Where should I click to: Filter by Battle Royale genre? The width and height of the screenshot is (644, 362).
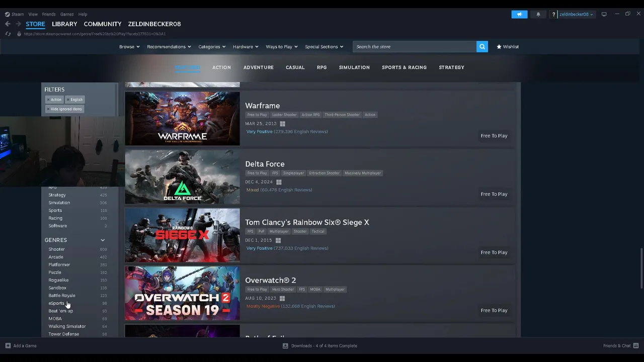point(62,296)
